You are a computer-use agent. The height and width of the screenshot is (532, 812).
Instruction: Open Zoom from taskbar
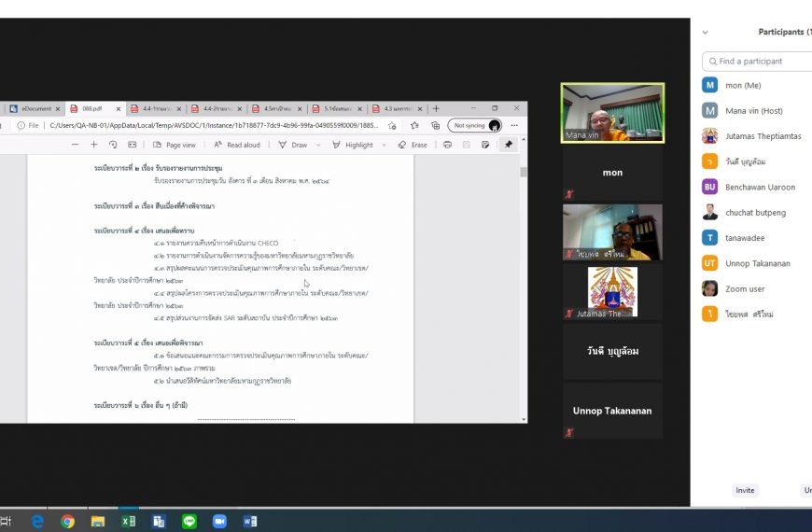[219, 521]
